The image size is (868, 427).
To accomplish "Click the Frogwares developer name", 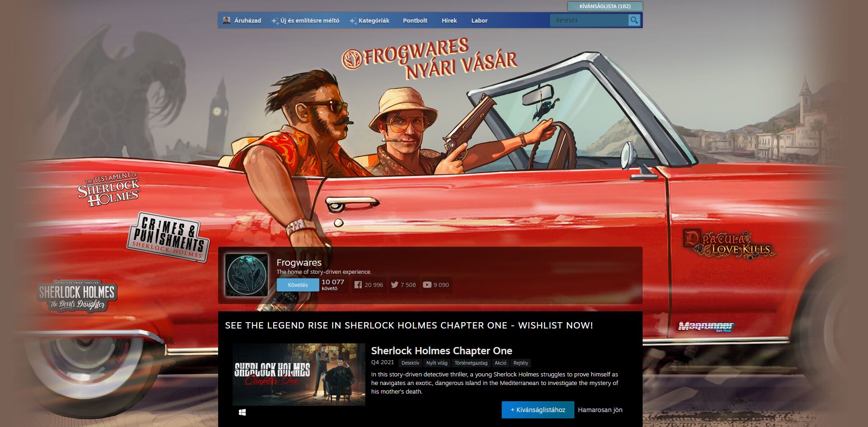I will pyautogui.click(x=299, y=263).
